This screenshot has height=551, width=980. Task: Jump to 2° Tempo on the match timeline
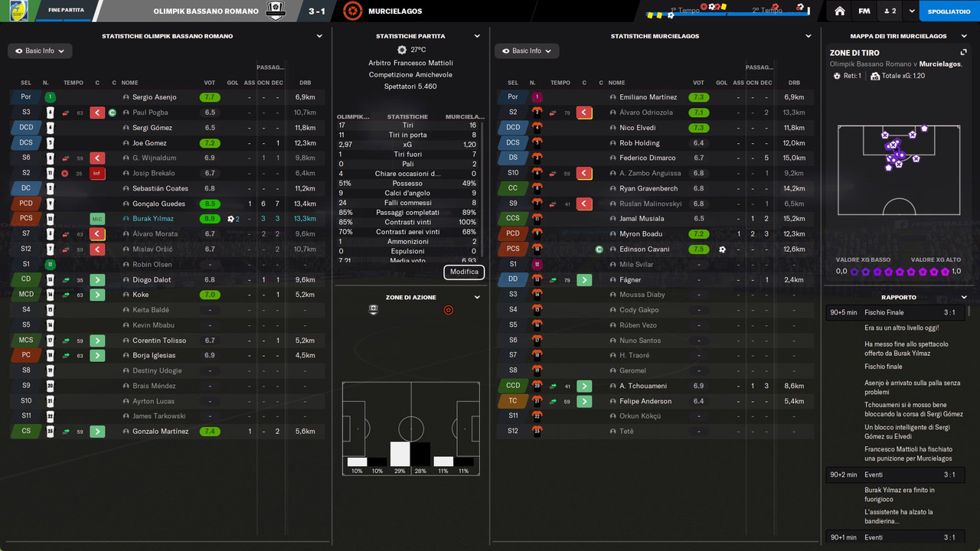pos(766,11)
